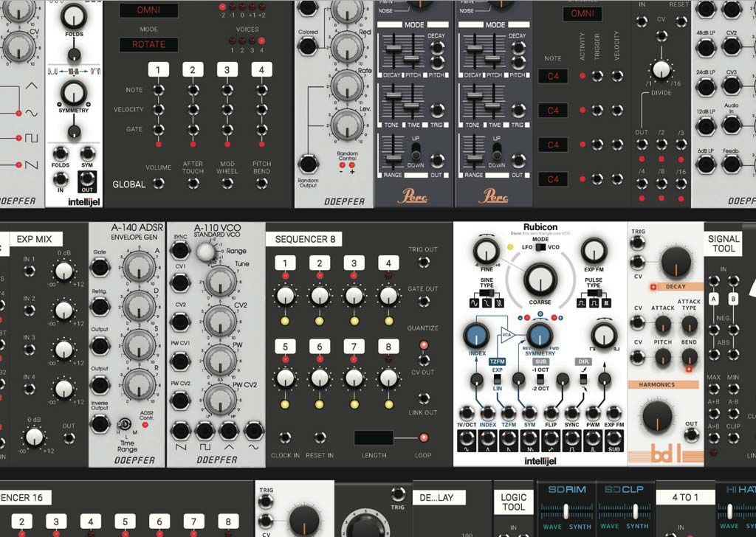
Task: Click the intellijel wavefolder black OUT jack
Action: coord(87,179)
